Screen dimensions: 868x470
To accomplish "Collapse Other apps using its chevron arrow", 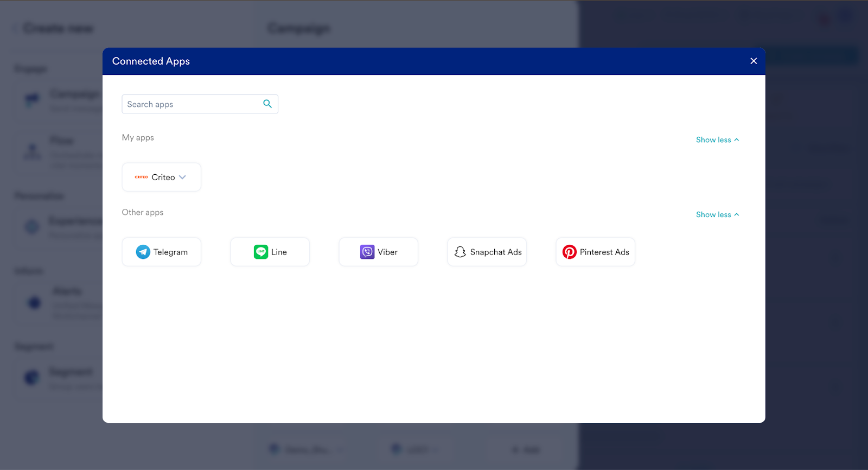I will 737,215.
